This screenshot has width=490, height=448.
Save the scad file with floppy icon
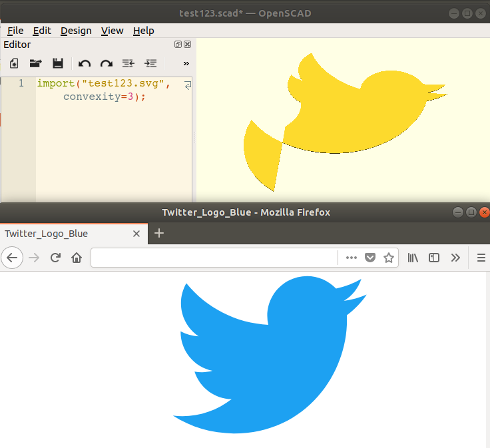pos(58,63)
